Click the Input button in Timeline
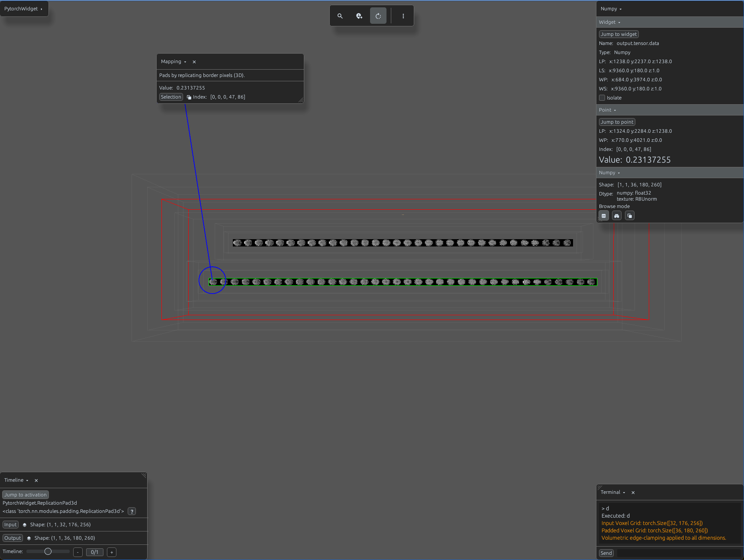 coord(10,525)
